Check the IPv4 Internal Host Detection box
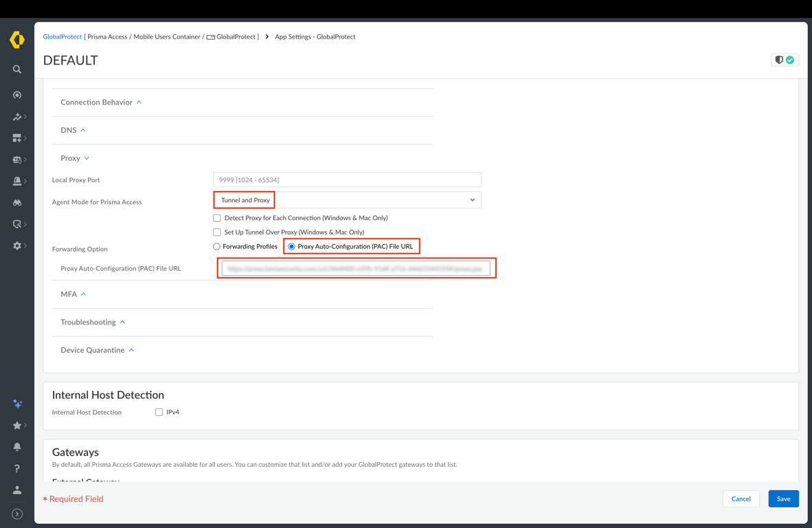Image resolution: width=812 pixels, height=528 pixels. 159,412
